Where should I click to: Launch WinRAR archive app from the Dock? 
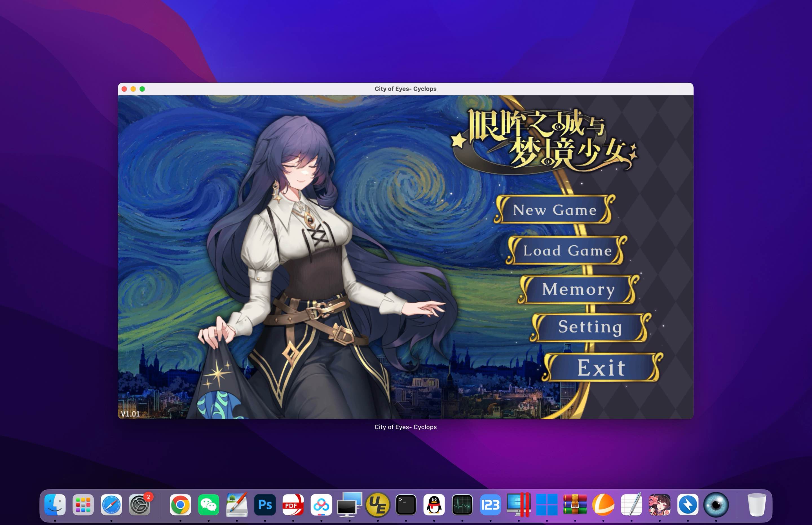(x=575, y=504)
